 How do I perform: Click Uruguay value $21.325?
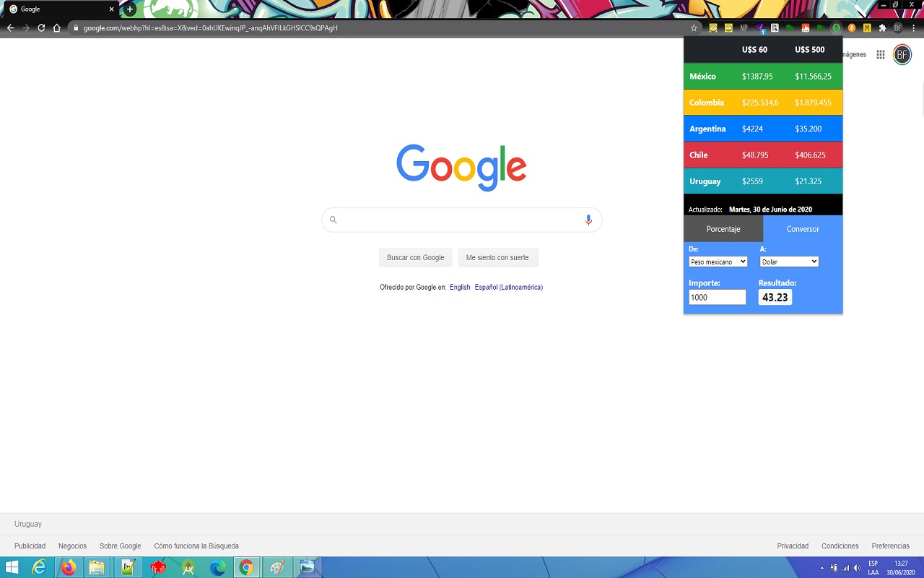808,181
